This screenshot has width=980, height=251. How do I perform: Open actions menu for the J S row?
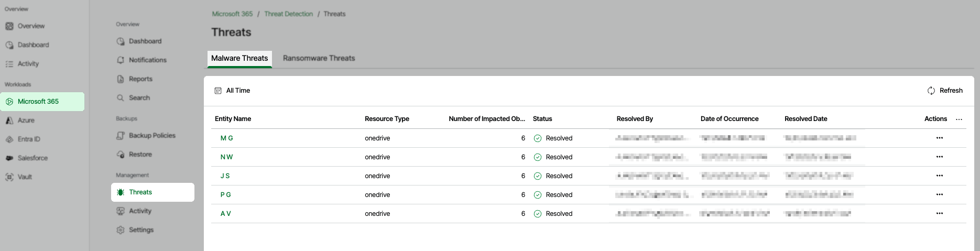point(940,176)
